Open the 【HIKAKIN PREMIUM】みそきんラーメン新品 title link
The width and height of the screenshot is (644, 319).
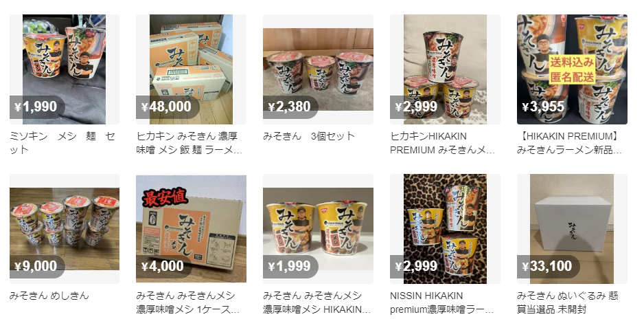tap(569, 142)
